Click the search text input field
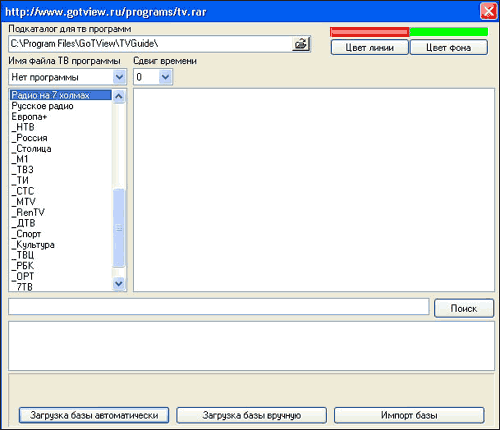500x430 pixels. click(219, 307)
